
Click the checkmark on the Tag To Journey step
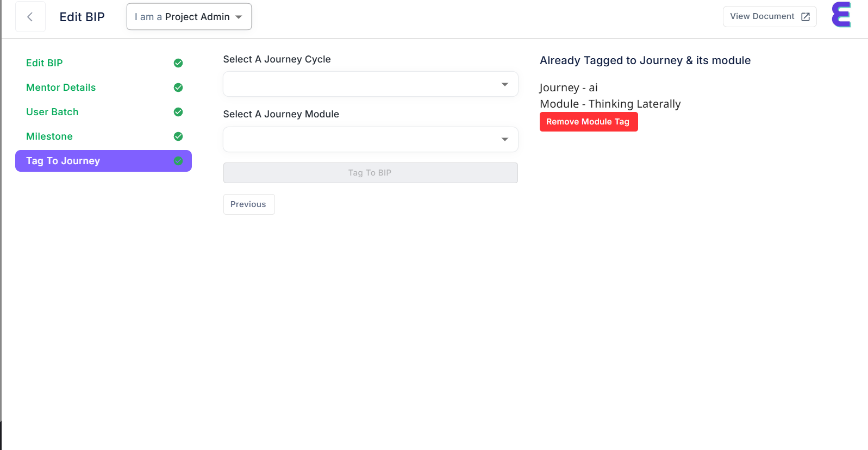[x=178, y=161]
